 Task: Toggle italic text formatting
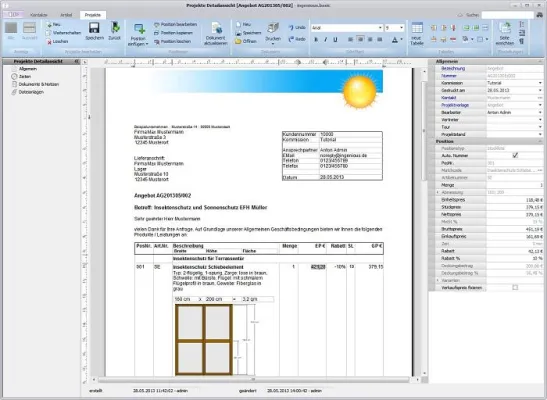tap(325, 40)
